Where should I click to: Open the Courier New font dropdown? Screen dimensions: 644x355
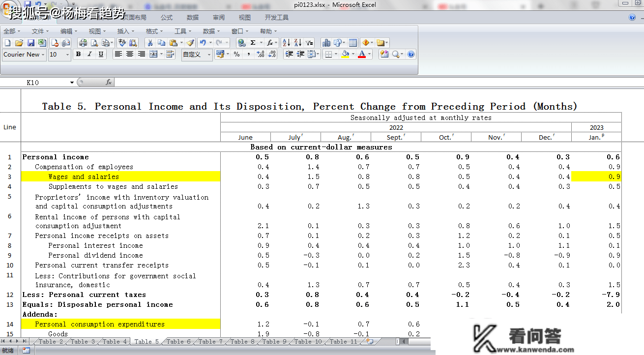43,54
